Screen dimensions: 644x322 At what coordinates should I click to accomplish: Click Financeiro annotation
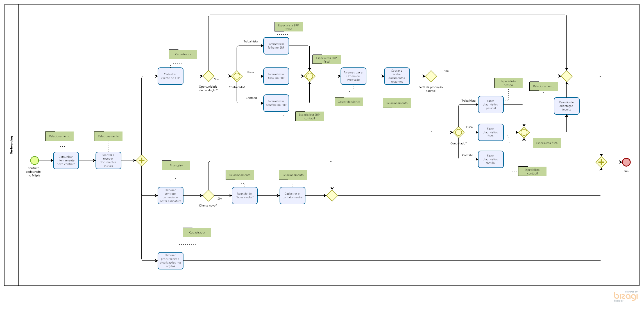click(x=176, y=165)
